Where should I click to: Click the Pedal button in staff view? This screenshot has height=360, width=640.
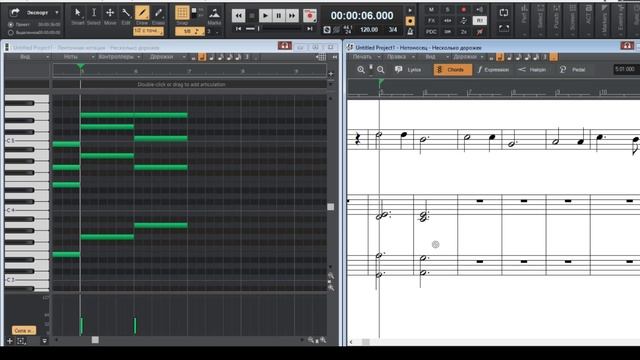pyautogui.click(x=572, y=70)
